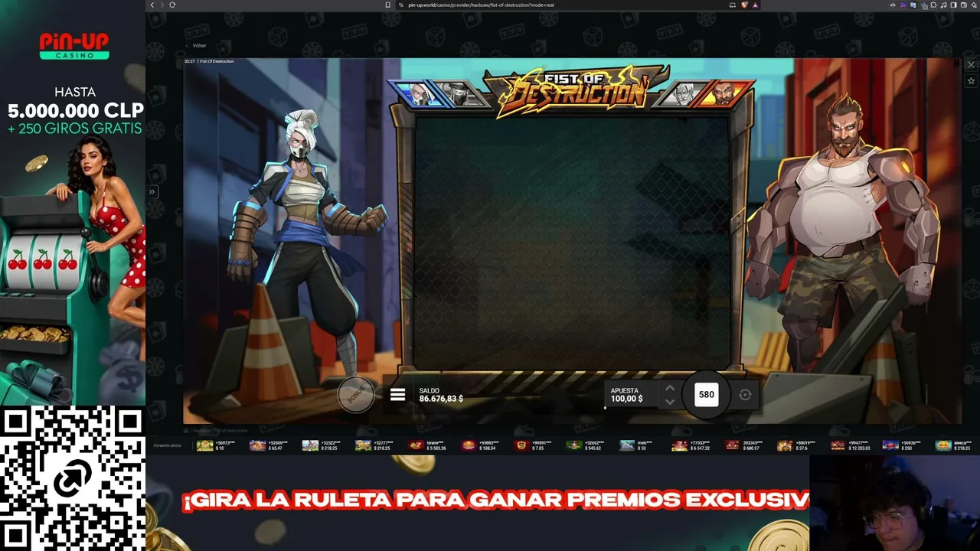Screen dimensions: 980x551
Task: Click the Gira la ruleta banner
Action: click(x=495, y=500)
